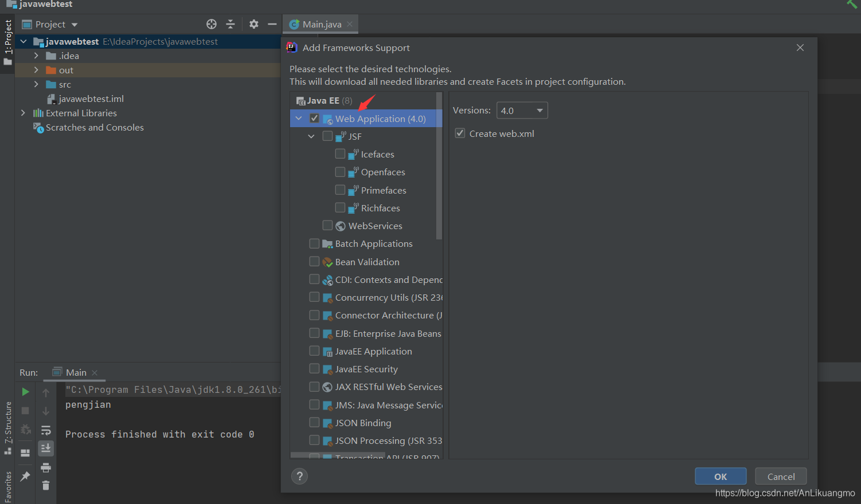Stop the running process square icon
Viewport: 861px width, 504px height.
25,411
